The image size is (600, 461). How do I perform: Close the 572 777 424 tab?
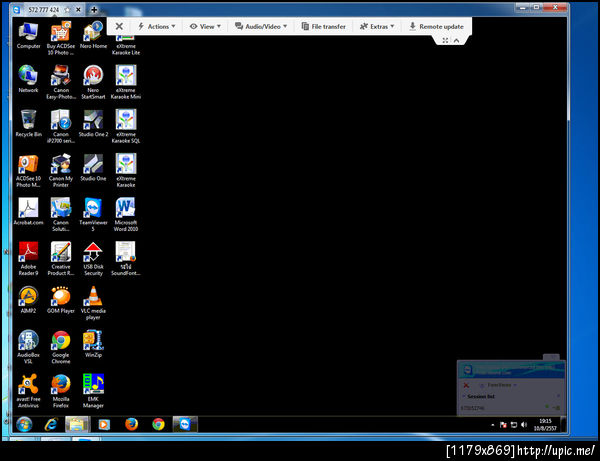coord(78,10)
